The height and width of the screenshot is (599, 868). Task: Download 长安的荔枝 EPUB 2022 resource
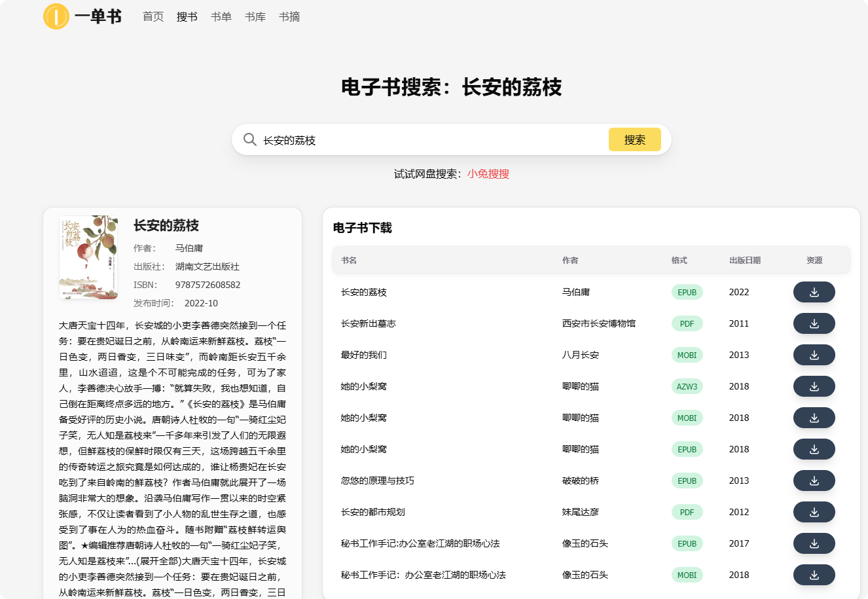coord(814,292)
